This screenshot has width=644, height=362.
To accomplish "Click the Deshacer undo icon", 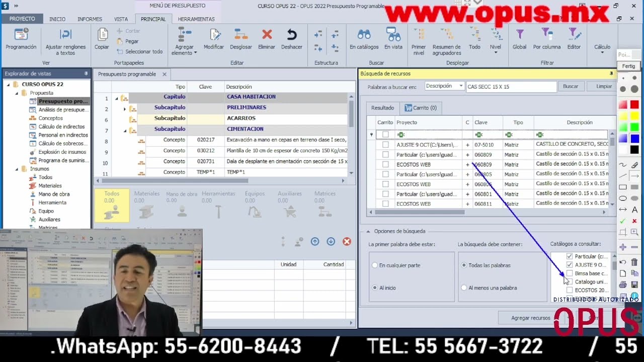I will (292, 35).
